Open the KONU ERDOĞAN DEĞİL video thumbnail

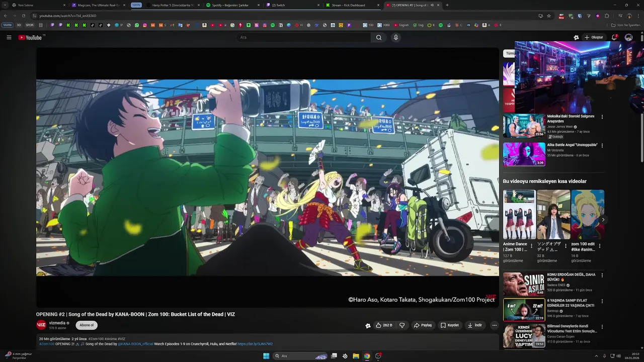(x=524, y=284)
